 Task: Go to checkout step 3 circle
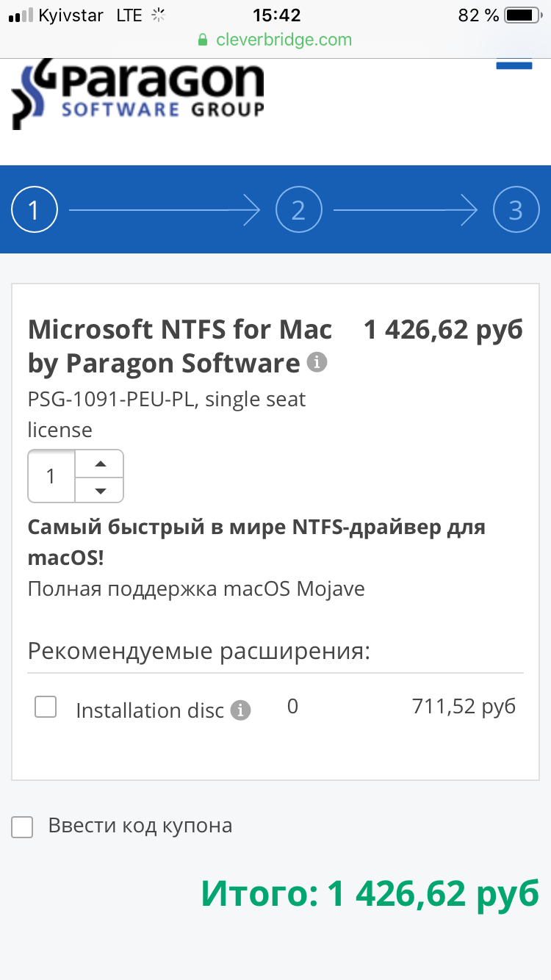(x=516, y=211)
